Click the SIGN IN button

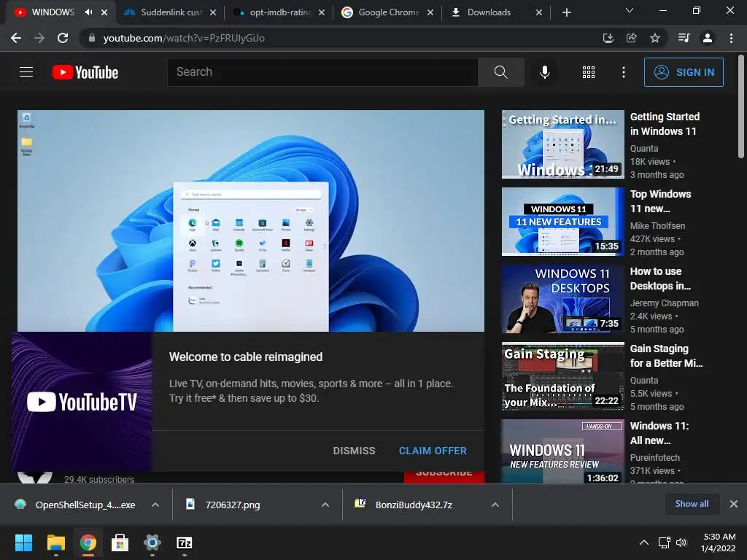684,72
